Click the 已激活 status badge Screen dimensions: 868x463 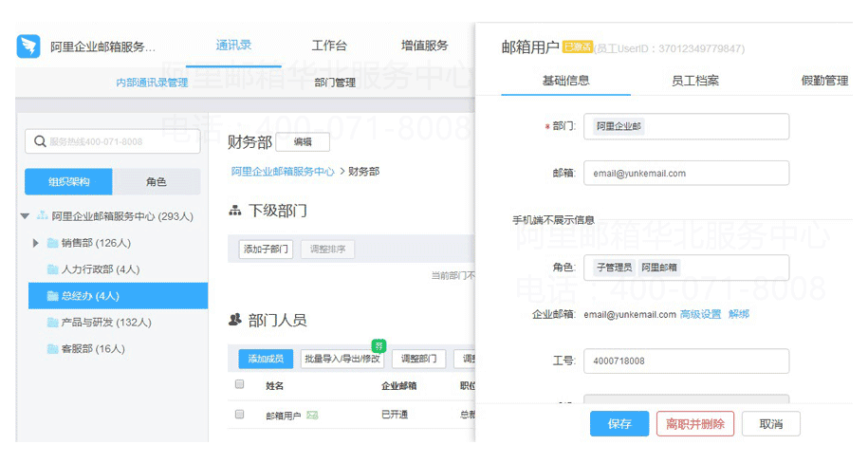click(x=578, y=47)
